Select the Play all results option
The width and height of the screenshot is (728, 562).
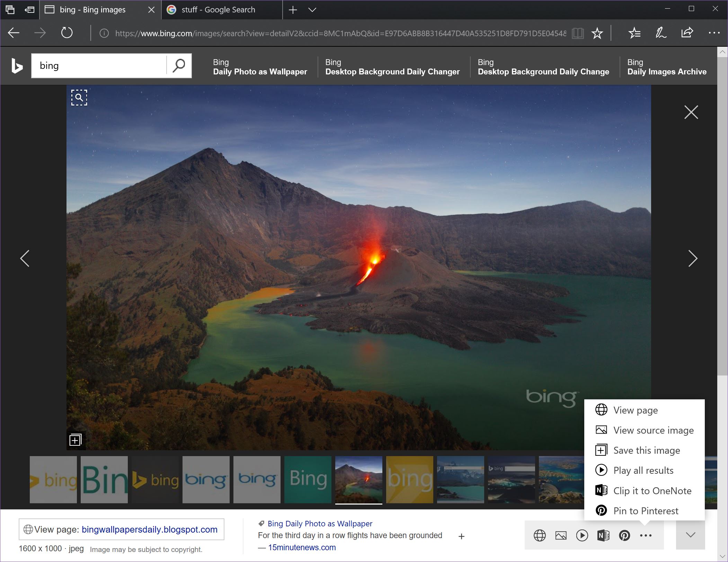click(643, 470)
